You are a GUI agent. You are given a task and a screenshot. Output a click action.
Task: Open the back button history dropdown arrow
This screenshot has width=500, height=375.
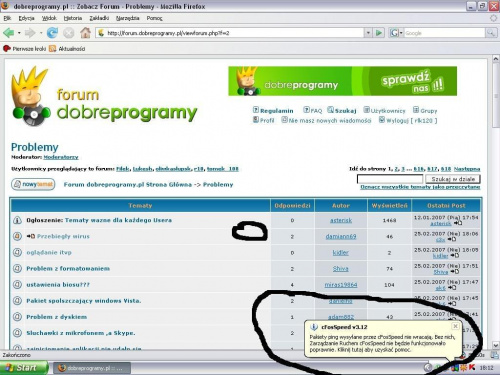[x=19, y=33]
